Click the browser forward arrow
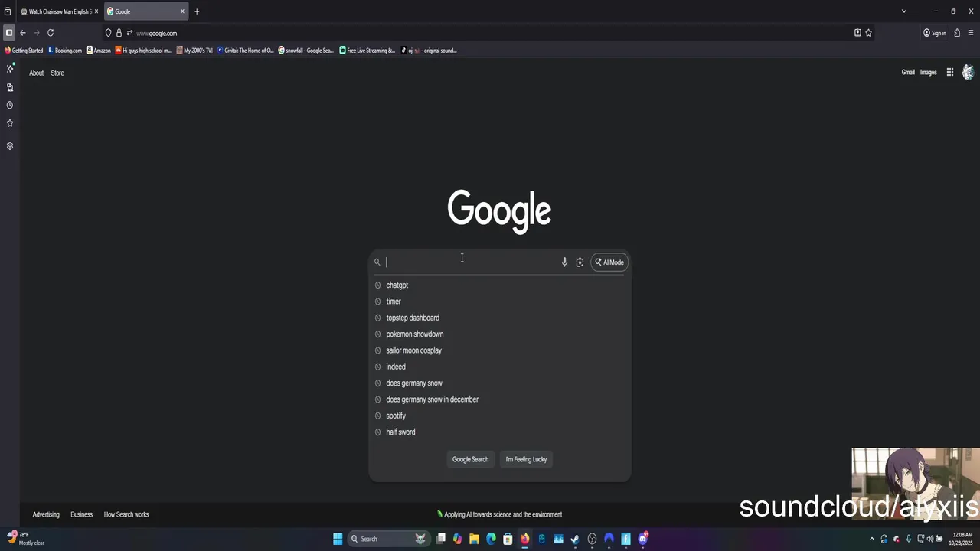 coord(36,33)
